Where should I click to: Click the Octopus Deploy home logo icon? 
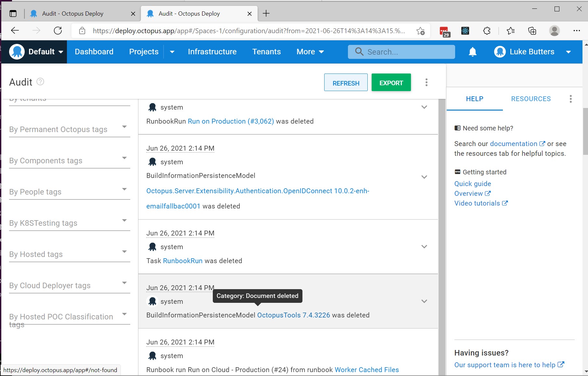(17, 51)
